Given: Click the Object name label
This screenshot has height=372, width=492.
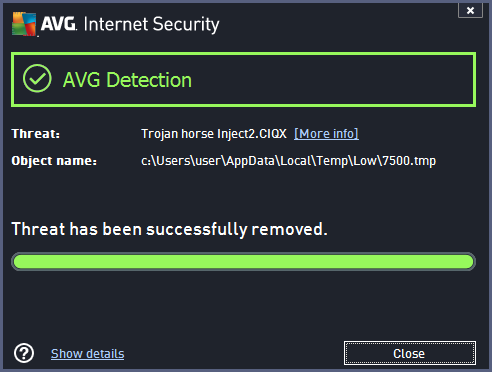Looking at the screenshot, I should [54, 161].
